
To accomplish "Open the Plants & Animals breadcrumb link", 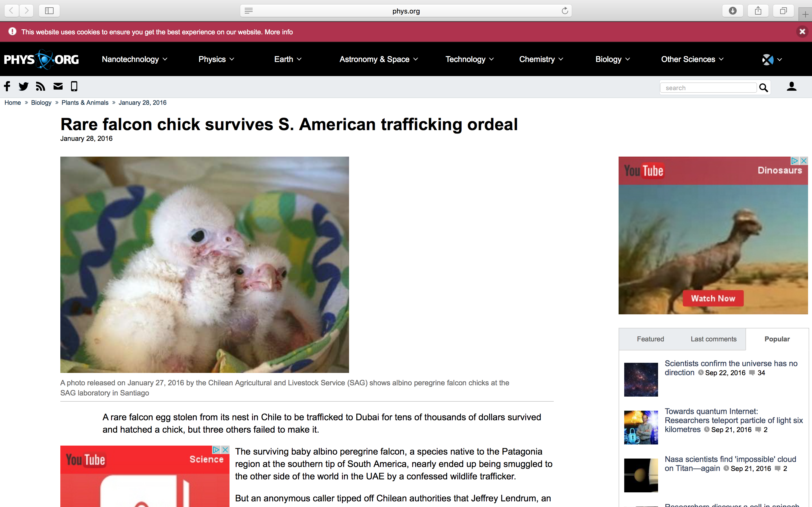I will click(85, 103).
